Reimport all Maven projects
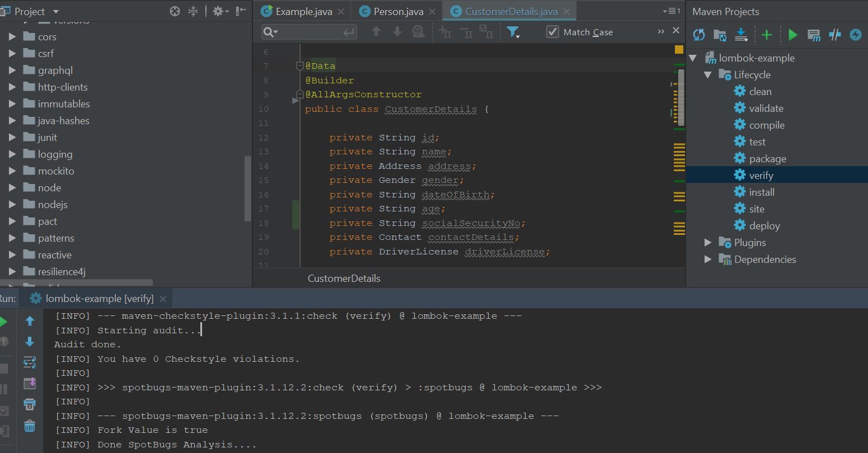The height and width of the screenshot is (453, 868). [699, 35]
